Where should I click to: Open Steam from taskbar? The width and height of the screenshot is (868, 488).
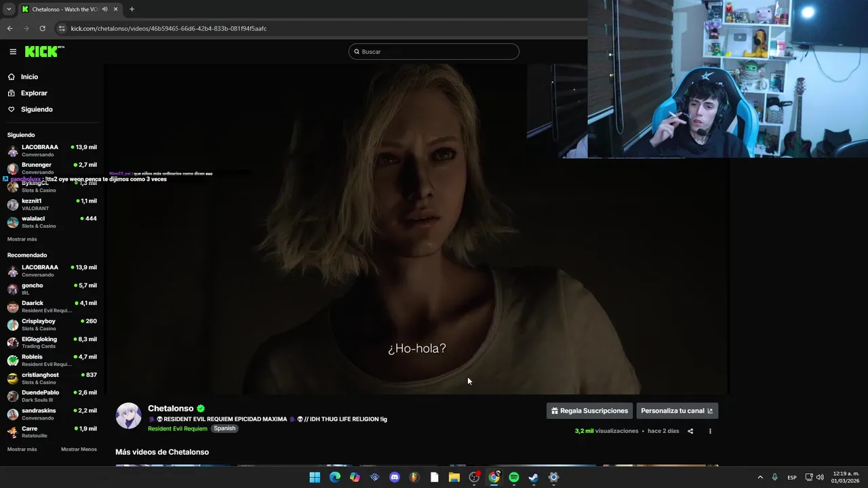pos(534,477)
